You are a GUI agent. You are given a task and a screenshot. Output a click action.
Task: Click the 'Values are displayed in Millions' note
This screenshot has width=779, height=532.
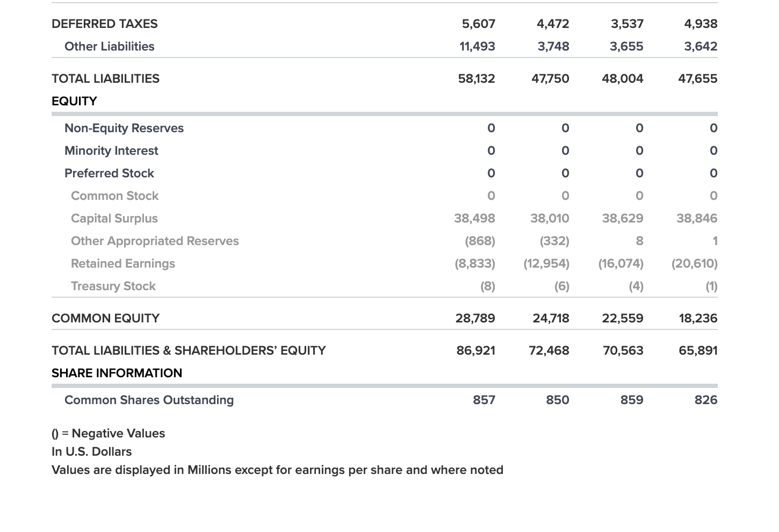278,470
